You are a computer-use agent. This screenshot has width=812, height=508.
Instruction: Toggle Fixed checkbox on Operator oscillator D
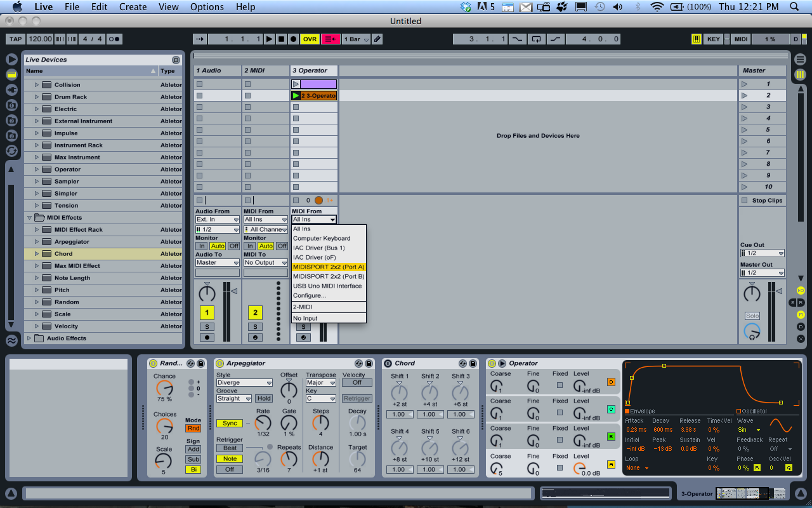click(560, 385)
